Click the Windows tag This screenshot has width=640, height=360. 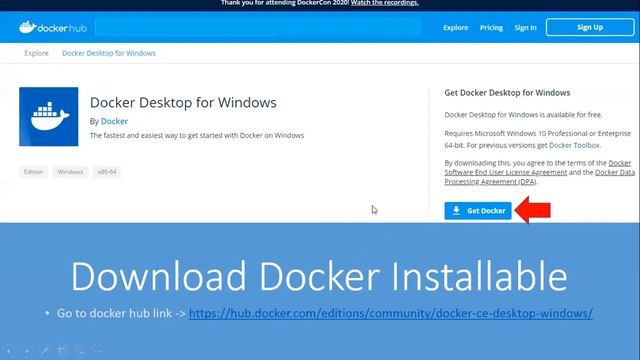(x=70, y=172)
